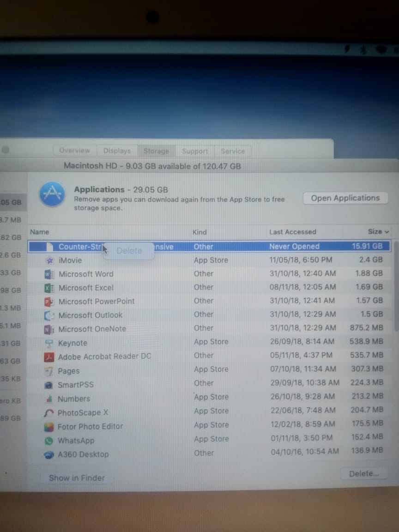This screenshot has height=532, width=399.
Task: Open the Overview tab
Action: tap(75, 150)
